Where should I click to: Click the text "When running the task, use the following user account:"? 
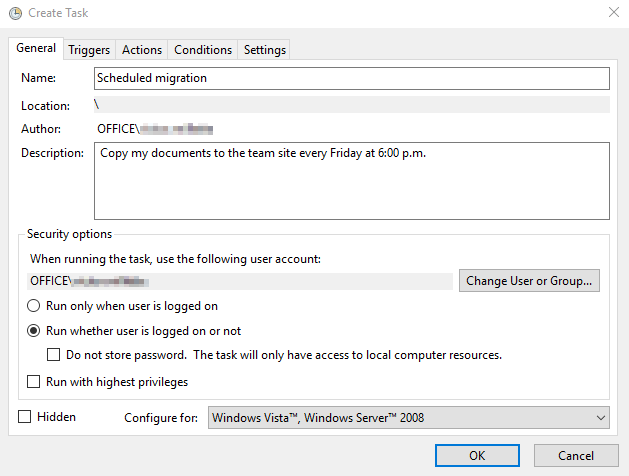click(176, 259)
